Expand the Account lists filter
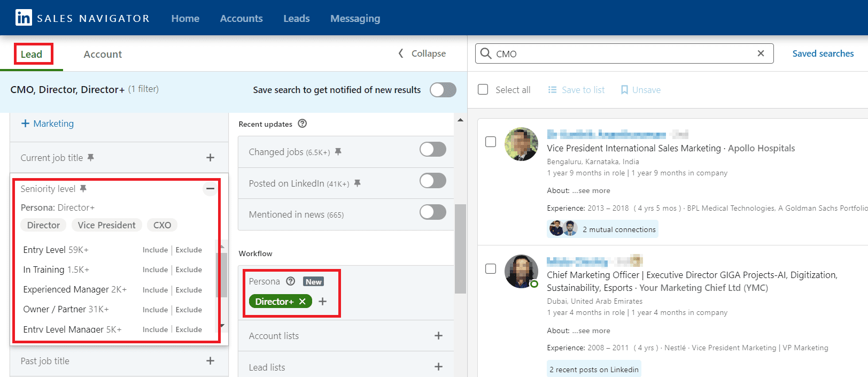The height and width of the screenshot is (377, 868). coord(438,336)
